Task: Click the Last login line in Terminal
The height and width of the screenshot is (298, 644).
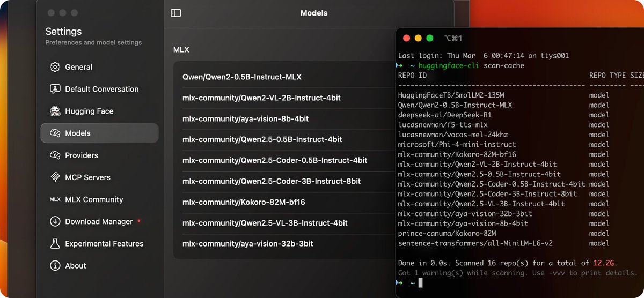Action: point(484,56)
